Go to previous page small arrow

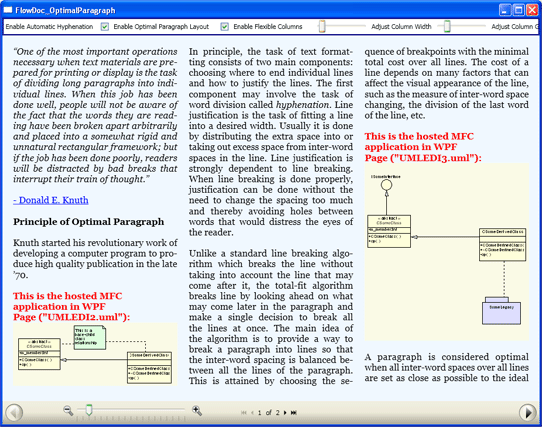click(252, 412)
